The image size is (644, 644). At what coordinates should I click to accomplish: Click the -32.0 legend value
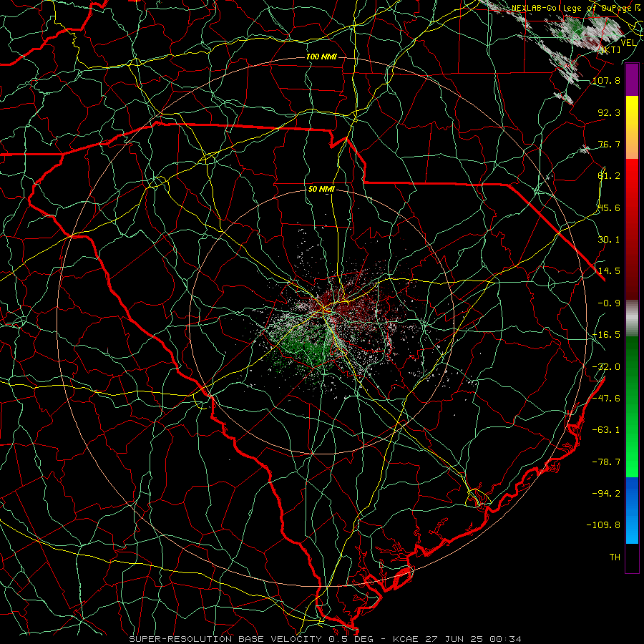pyautogui.click(x=606, y=367)
